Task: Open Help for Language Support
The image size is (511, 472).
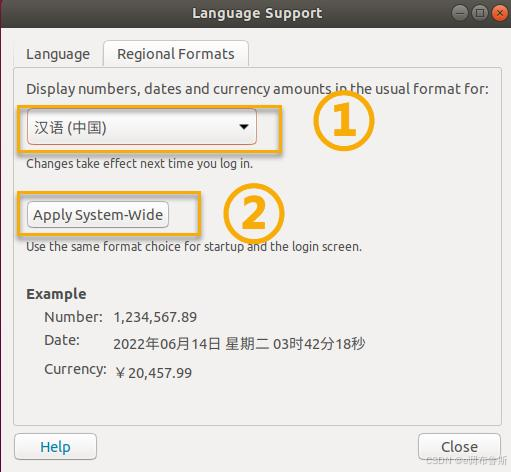Action: click(55, 447)
